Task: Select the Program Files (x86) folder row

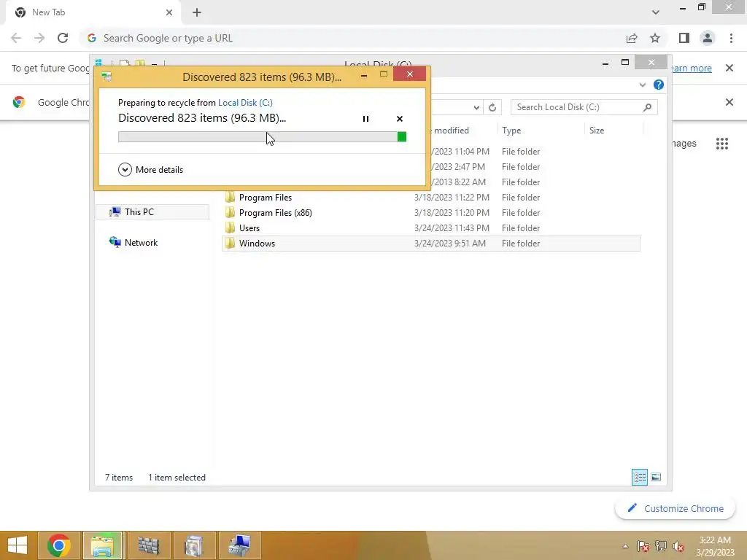Action: click(x=430, y=213)
